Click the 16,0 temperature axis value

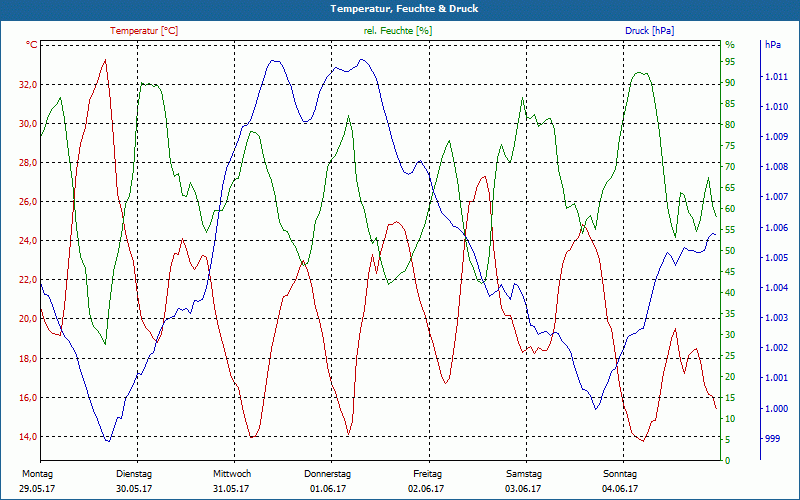pos(29,397)
